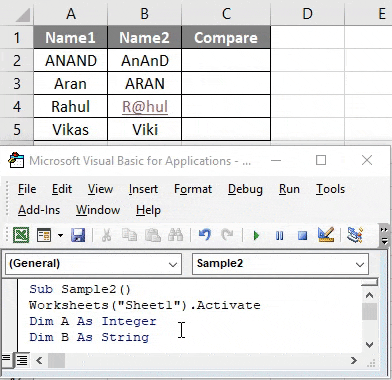The height and width of the screenshot is (380, 392).
Task: Open Find with the binoculars icon
Action: pos(176,235)
